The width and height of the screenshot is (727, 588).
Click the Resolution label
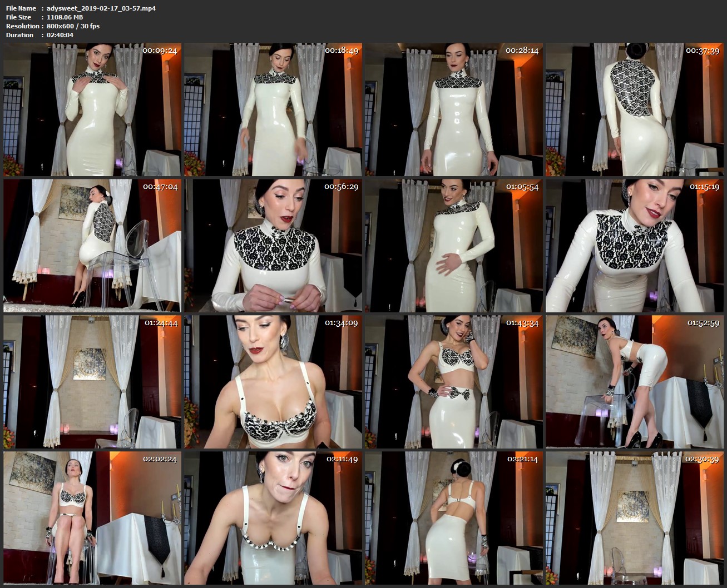(x=22, y=26)
